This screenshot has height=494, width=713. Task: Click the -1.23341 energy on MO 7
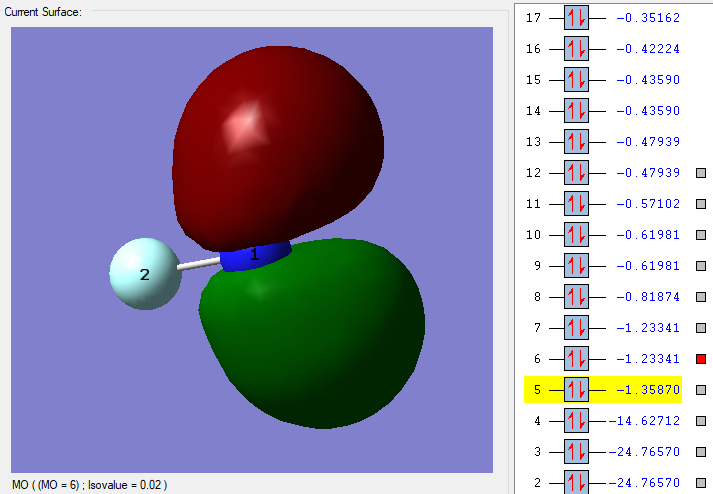[x=648, y=328]
